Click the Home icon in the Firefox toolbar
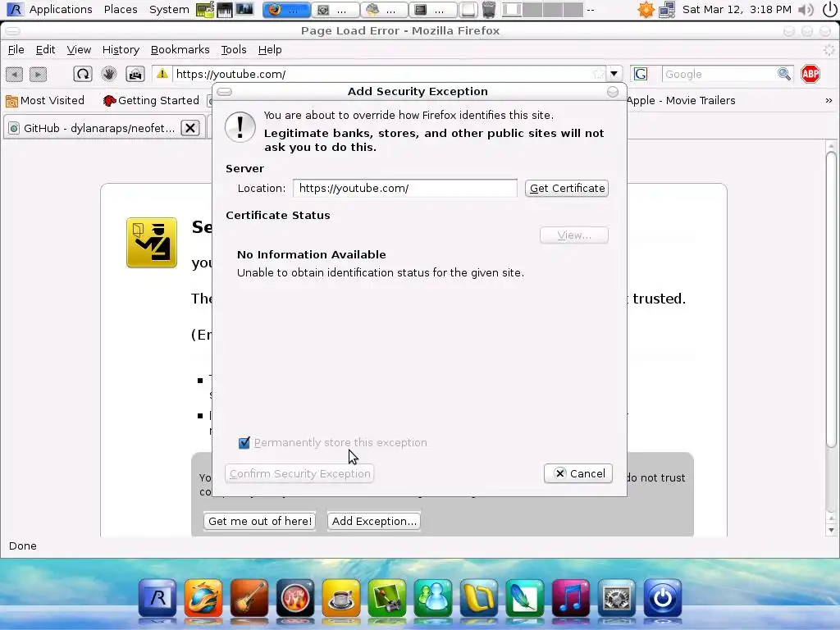The width and height of the screenshot is (840, 630). coord(135,74)
